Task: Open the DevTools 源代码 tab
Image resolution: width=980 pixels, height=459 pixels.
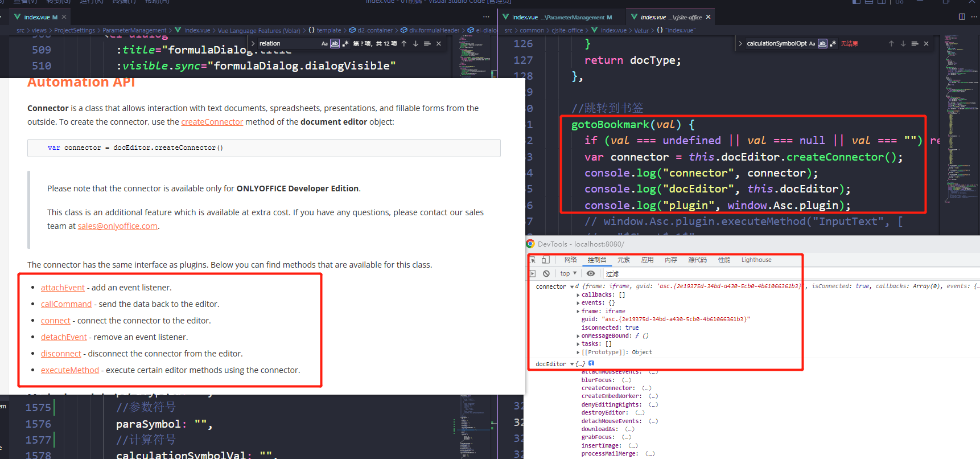Action: [697, 260]
